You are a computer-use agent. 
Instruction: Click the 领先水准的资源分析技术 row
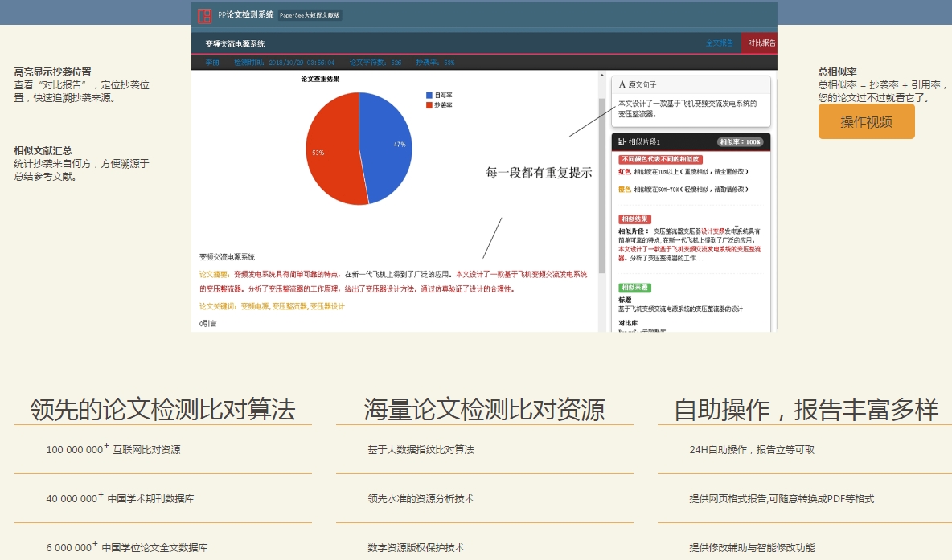(485, 498)
